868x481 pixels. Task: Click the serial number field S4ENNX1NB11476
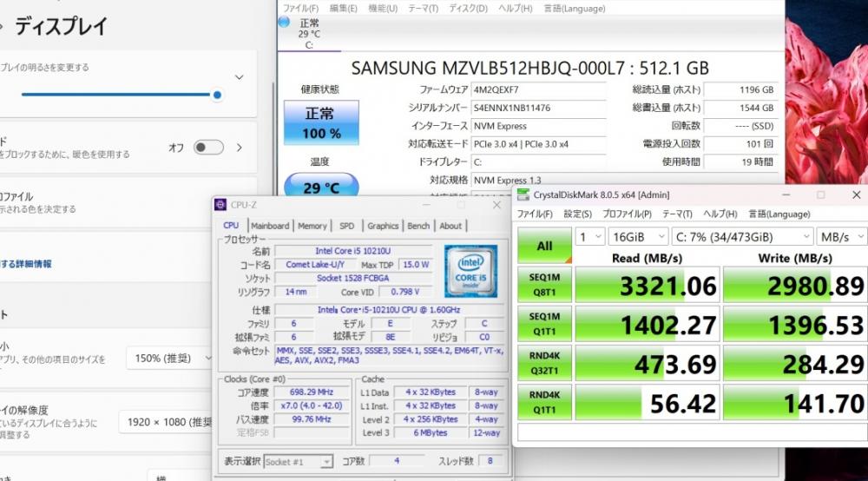point(538,108)
